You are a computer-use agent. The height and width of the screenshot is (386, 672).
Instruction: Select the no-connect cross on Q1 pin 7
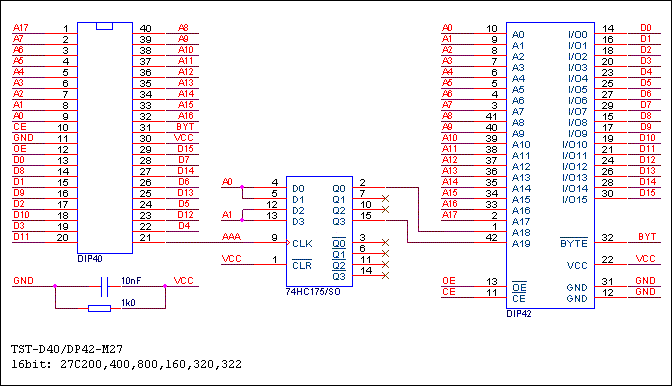pos(385,198)
